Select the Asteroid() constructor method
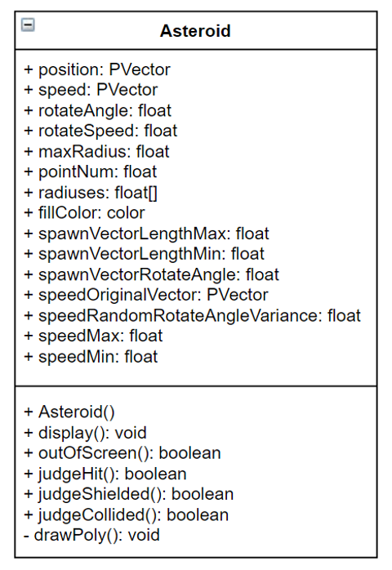The width and height of the screenshot is (392, 570). pyautogui.click(x=69, y=412)
